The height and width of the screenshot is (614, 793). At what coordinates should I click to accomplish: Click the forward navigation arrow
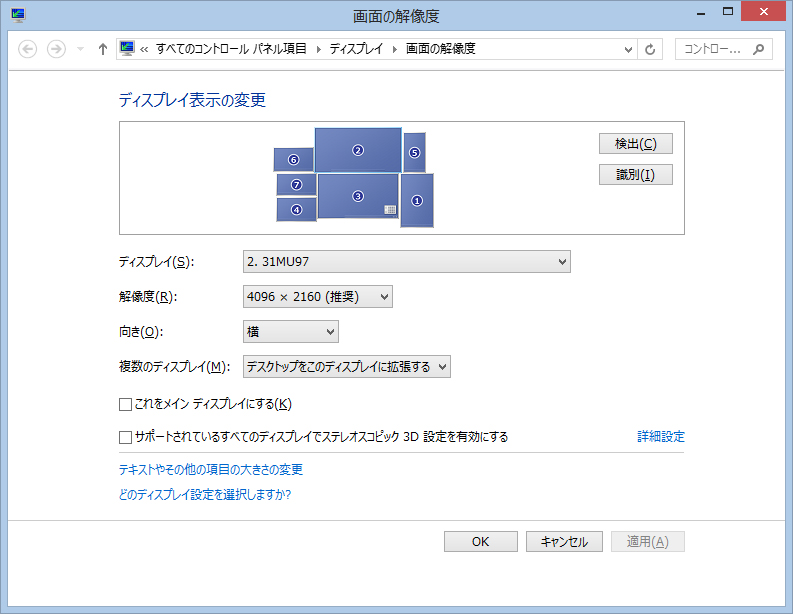coord(56,49)
